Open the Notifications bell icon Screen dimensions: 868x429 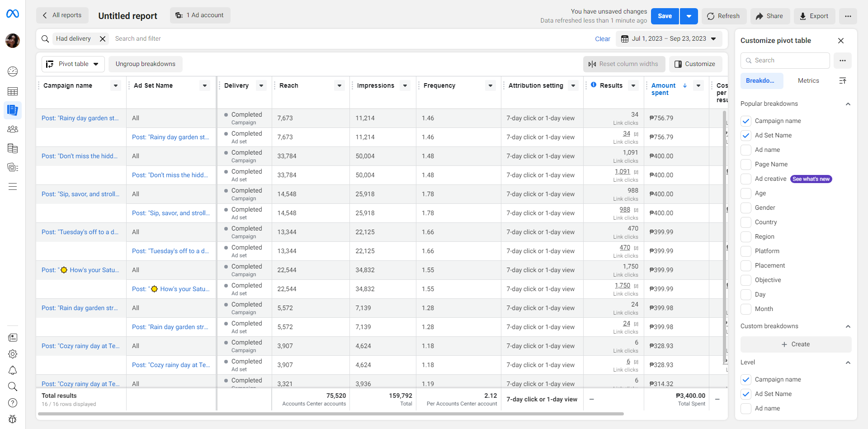13,370
